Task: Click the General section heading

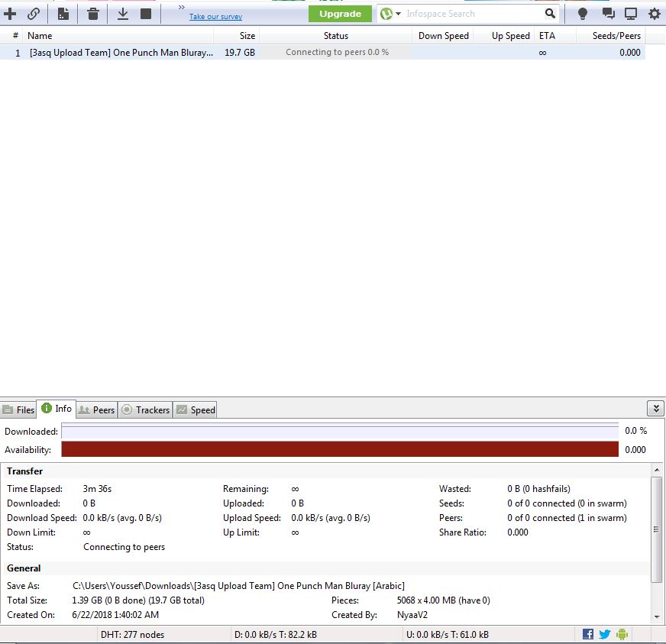Action: point(24,568)
